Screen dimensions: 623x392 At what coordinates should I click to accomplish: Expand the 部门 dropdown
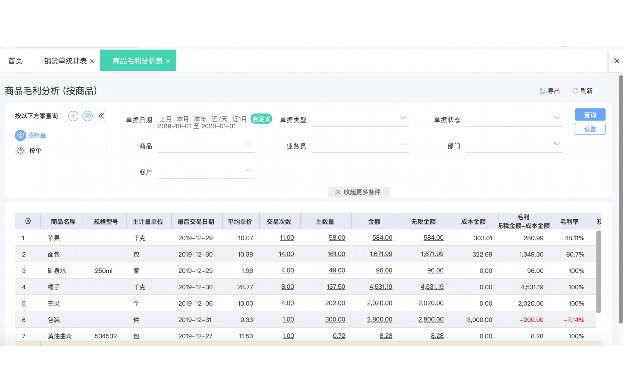557,143
